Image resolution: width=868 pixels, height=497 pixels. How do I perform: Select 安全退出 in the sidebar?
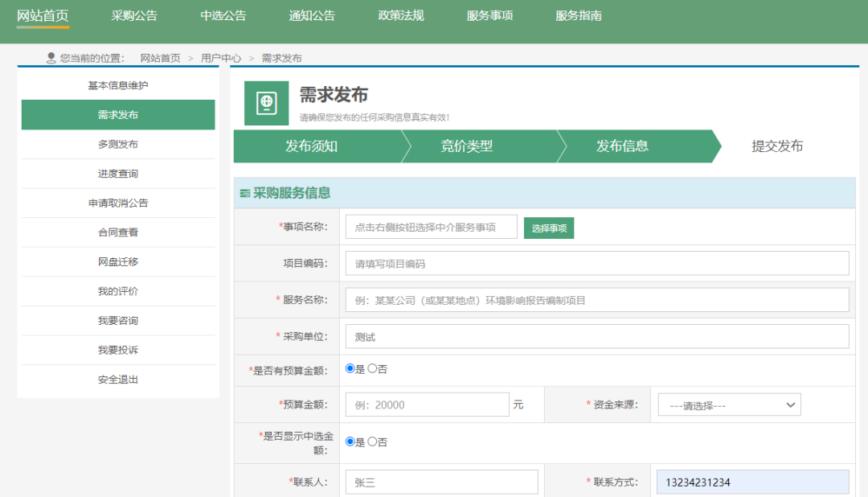pyautogui.click(x=118, y=378)
